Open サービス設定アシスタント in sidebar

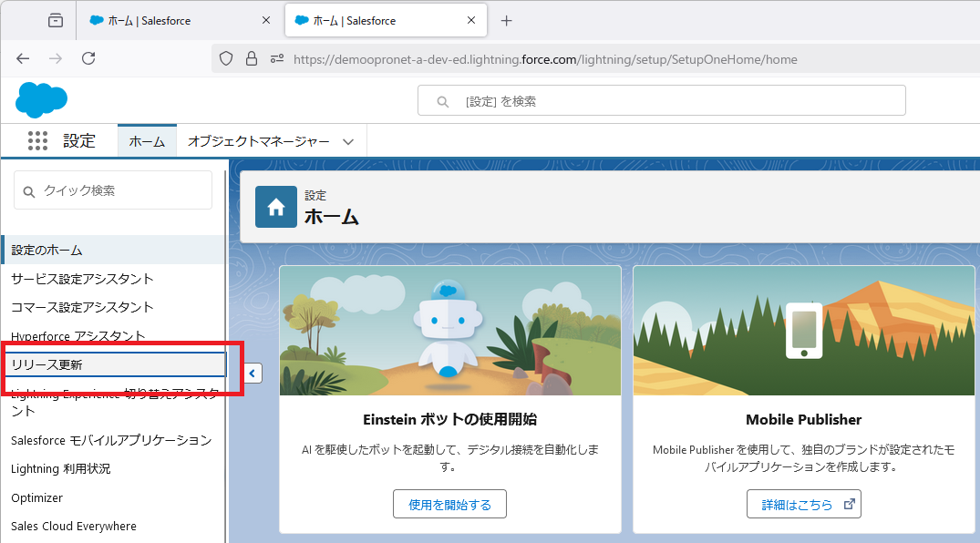click(82, 279)
